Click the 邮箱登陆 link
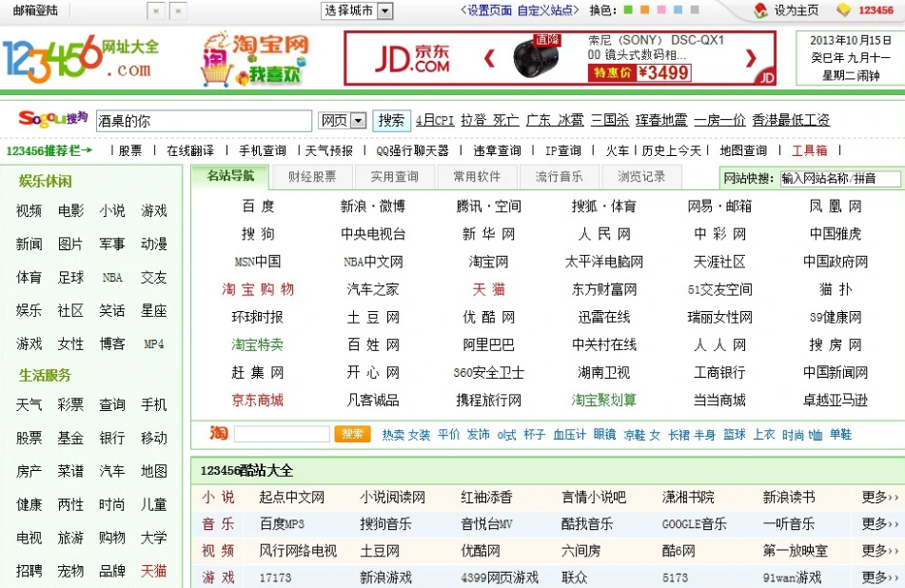905x588 pixels. coord(35,10)
